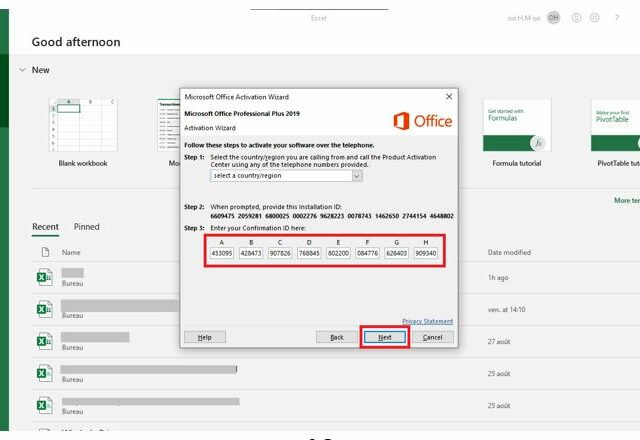Collapse the New section chevron
This screenshot has height=440, width=640.
point(22,70)
